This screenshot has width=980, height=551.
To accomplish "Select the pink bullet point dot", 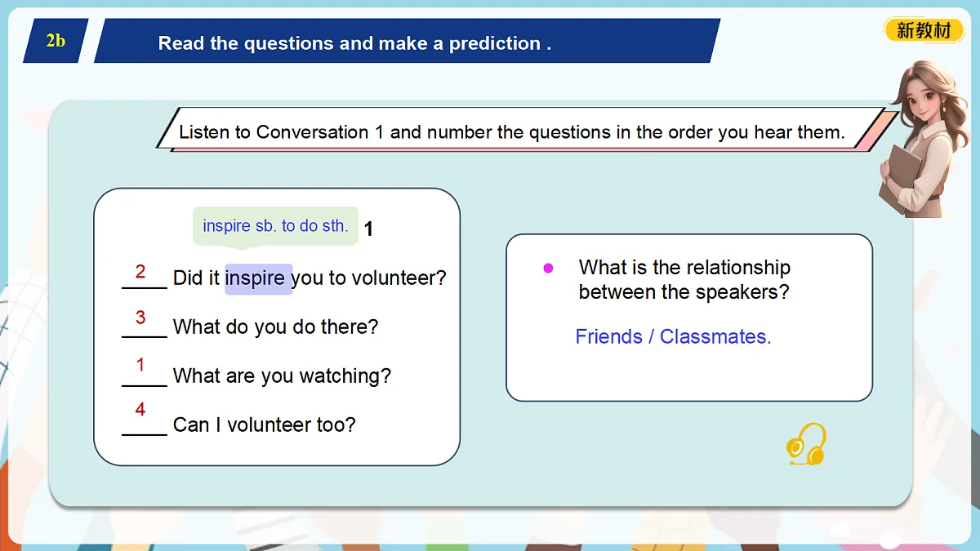I will tap(549, 268).
